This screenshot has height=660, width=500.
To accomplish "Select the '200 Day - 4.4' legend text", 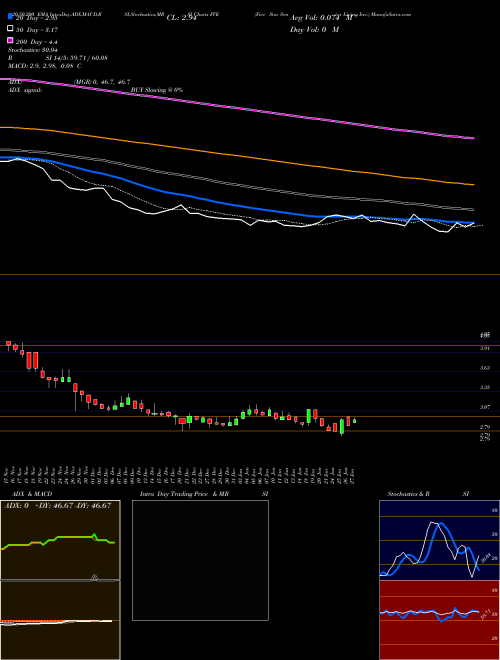I will click(37, 42).
